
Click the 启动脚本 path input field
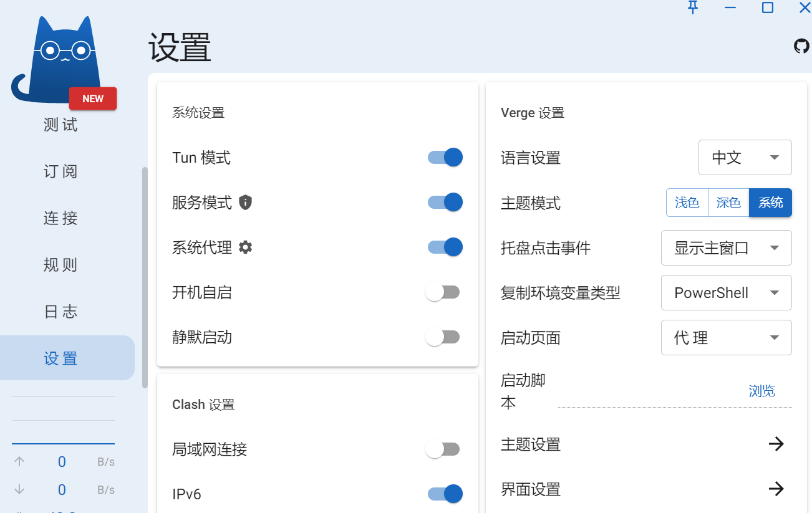[649, 391]
